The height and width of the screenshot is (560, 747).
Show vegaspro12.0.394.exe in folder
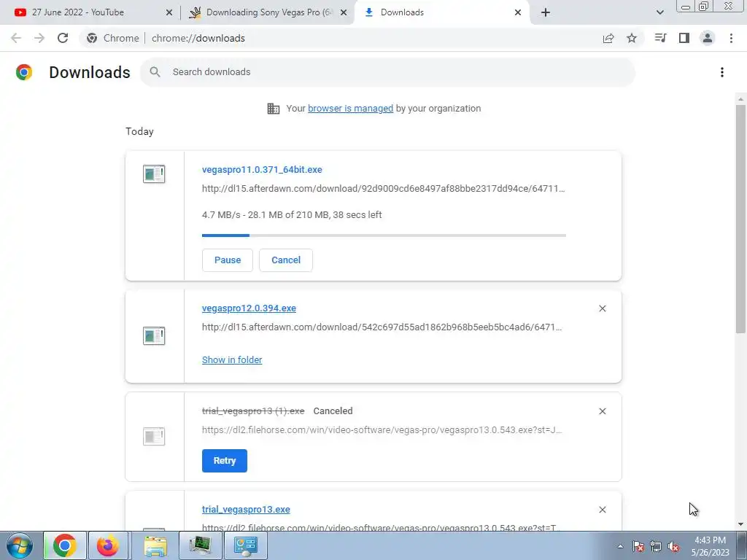coord(232,360)
